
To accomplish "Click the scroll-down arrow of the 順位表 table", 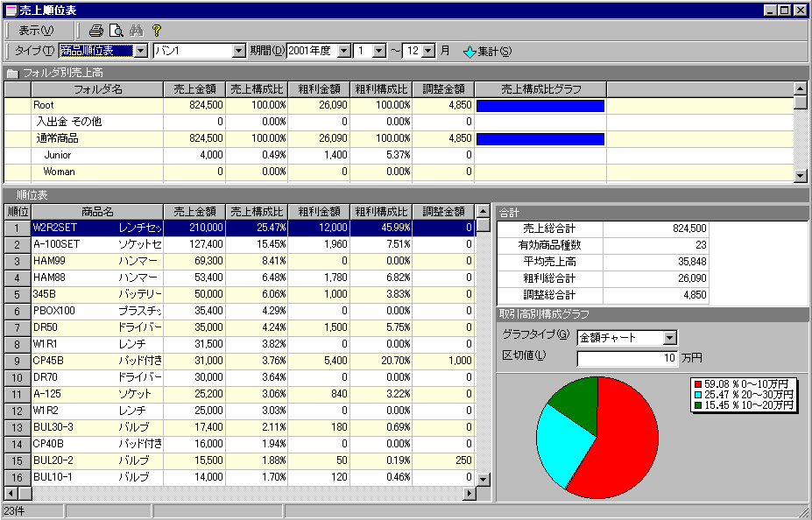I will [483, 479].
